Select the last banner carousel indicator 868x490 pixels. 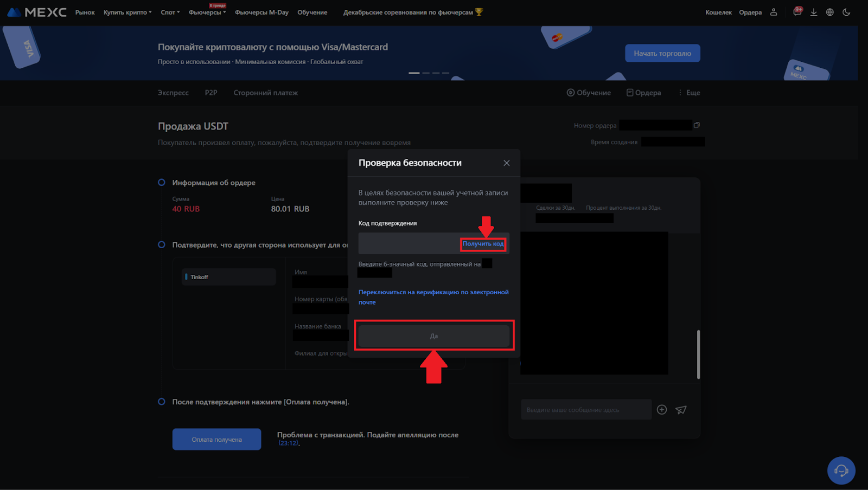pos(445,73)
